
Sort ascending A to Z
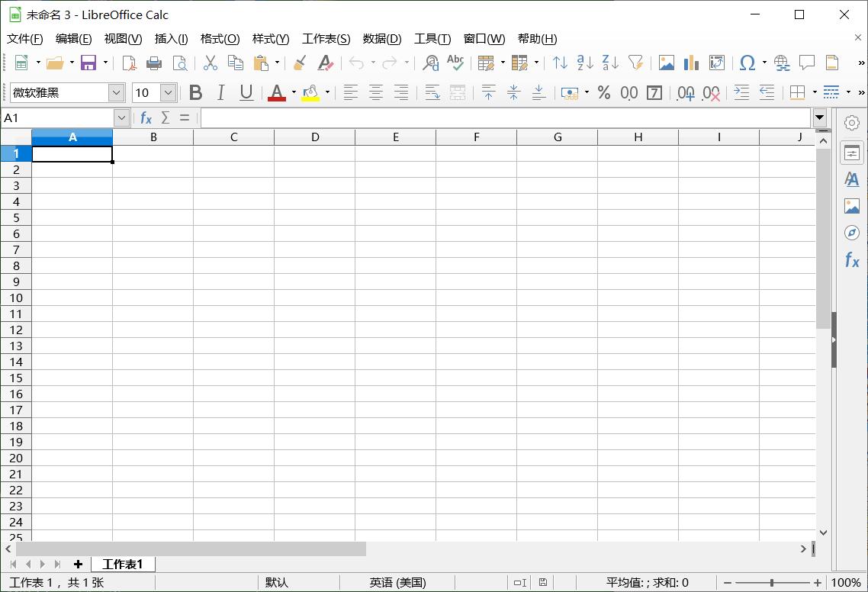[x=585, y=63]
